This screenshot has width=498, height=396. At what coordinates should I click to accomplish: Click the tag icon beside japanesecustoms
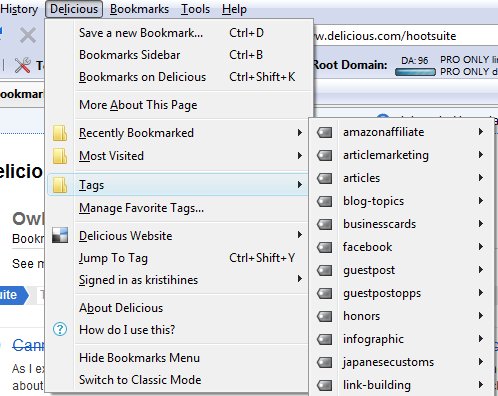325,362
